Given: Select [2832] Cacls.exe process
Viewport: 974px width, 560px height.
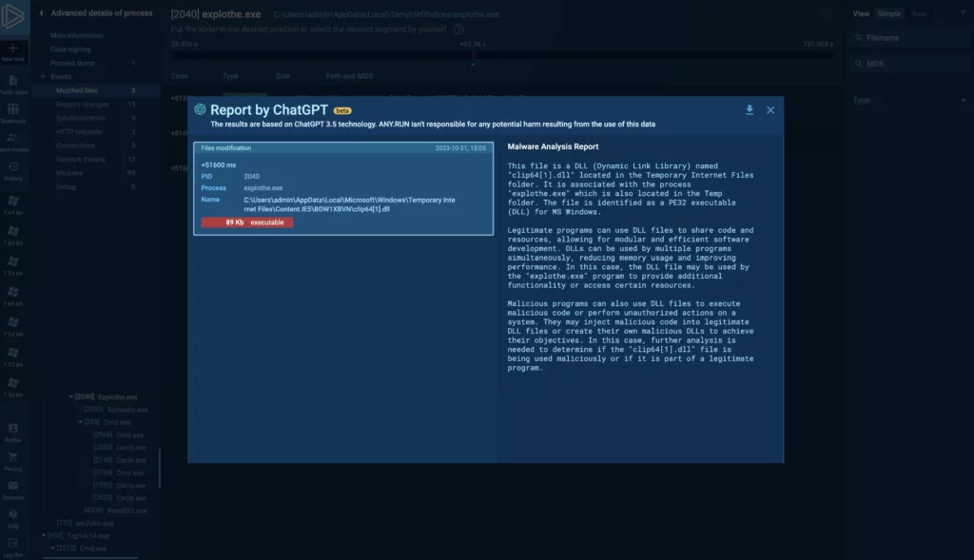Looking at the screenshot, I should click(x=119, y=498).
